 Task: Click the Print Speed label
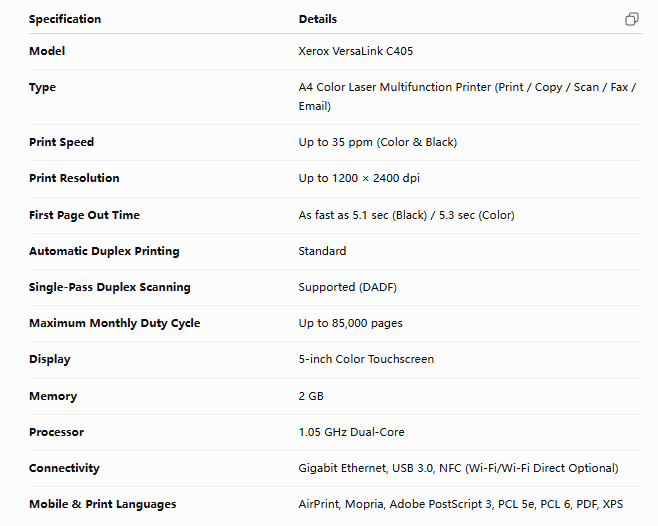(61, 142)
